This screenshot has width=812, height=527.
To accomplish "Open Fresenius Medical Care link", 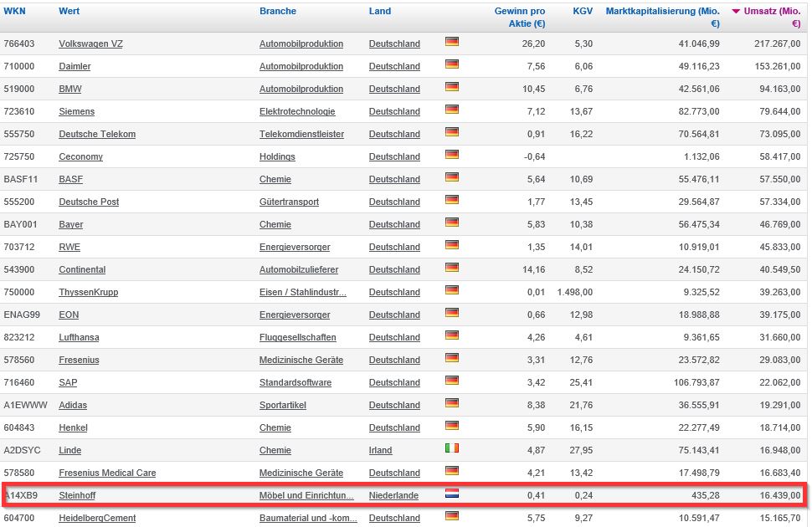I will (x=107, y=473).
